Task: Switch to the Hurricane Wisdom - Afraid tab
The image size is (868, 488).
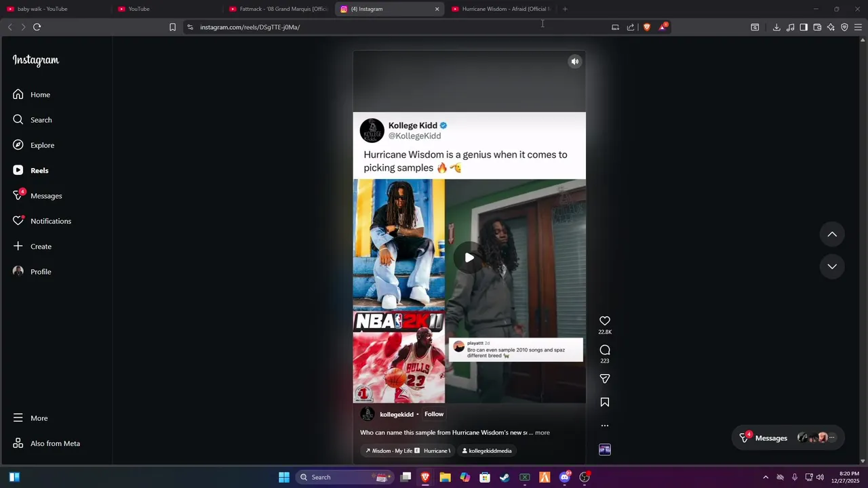Action: tap(502, 9)
